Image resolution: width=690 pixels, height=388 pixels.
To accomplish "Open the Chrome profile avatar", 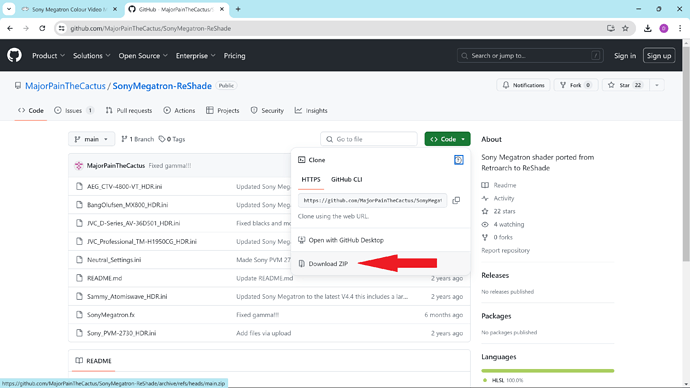I will (664, 28).
